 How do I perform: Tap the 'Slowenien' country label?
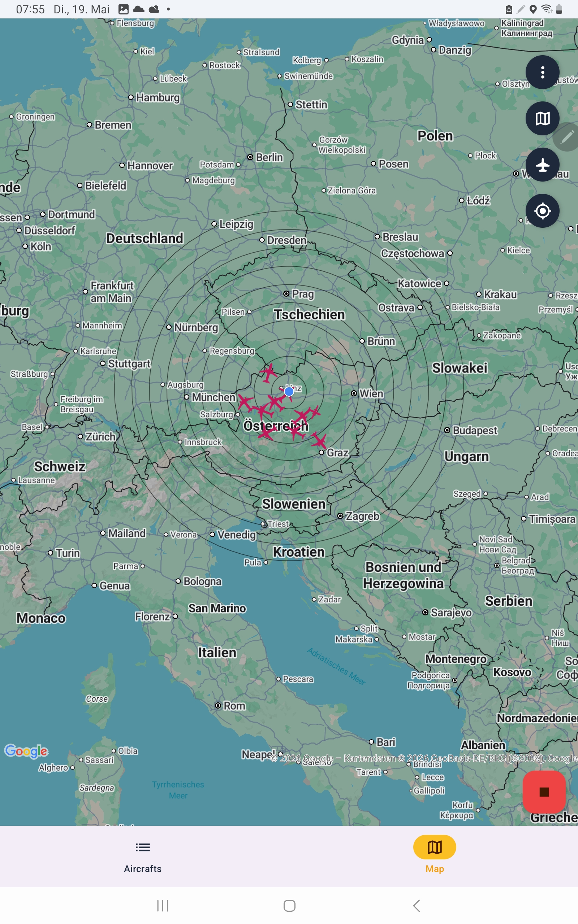click(x=294, y=504)
